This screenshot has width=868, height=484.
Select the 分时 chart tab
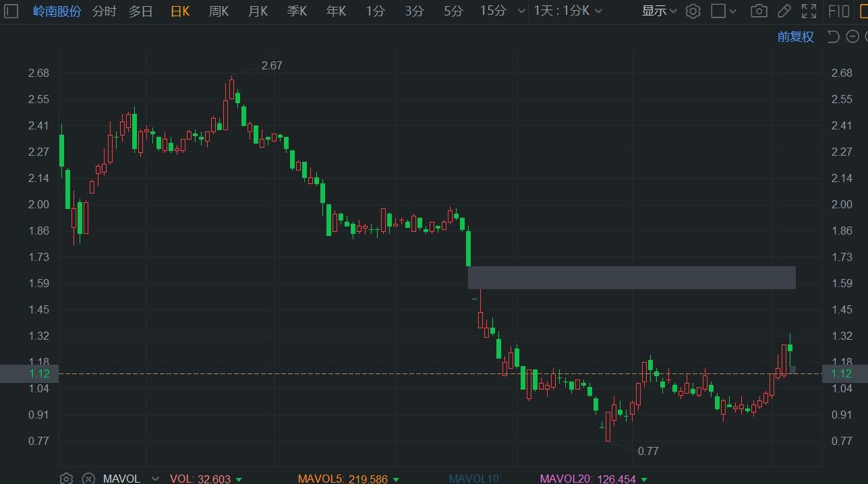coord(104,11)
